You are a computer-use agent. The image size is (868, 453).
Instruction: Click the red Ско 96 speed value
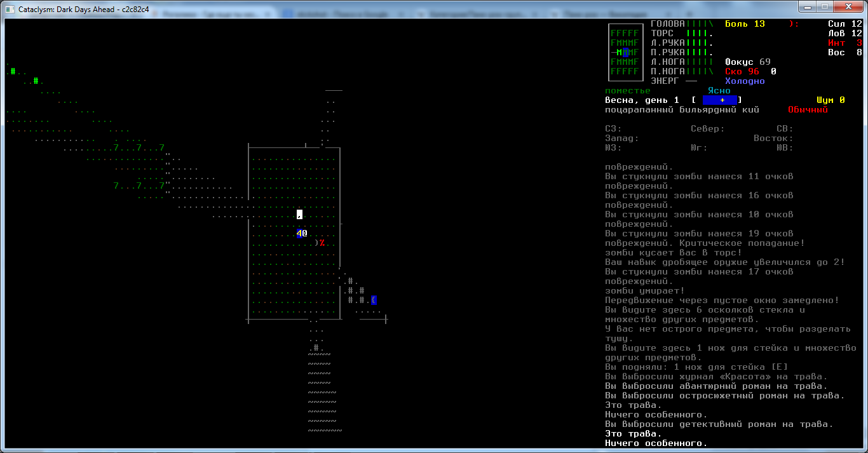click(742, 71)
